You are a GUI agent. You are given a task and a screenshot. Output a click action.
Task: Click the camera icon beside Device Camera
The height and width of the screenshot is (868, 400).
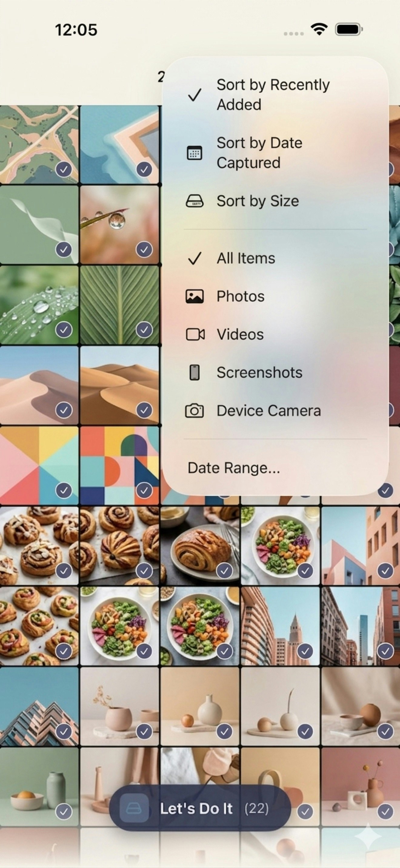pyautogui.click(x=195, y=411)
